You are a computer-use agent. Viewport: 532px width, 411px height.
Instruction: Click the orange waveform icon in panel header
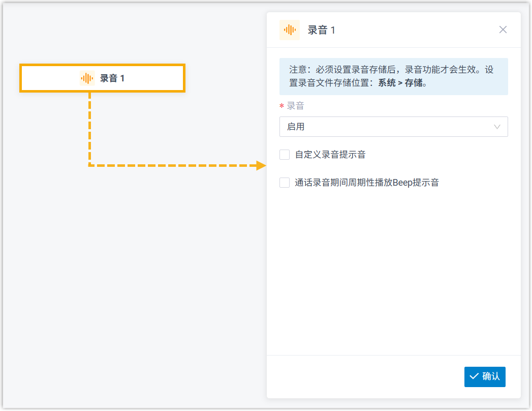pos(290,30)
